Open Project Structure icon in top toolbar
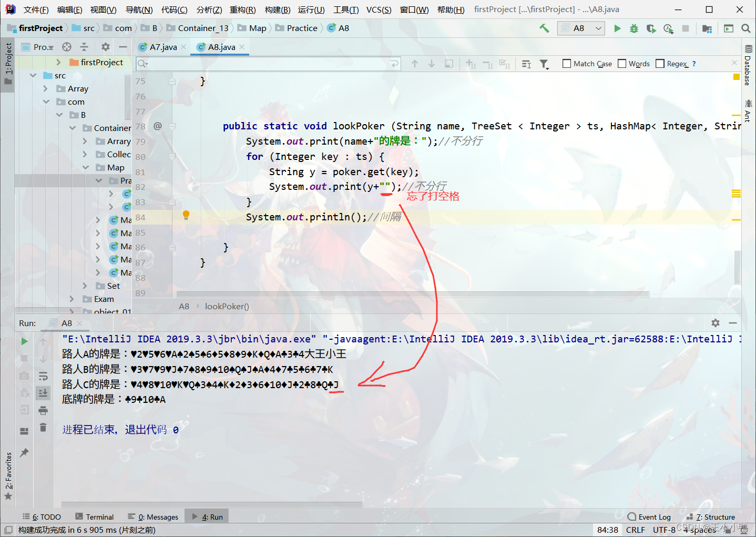The width and height of the screenshot is (756, 537). [707, 28]
